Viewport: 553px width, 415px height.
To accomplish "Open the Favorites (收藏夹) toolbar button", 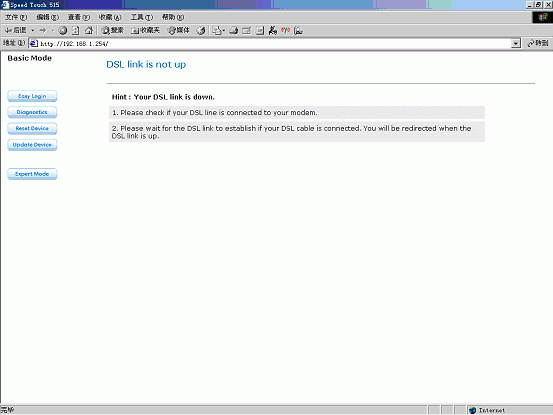I will point(145,30).
